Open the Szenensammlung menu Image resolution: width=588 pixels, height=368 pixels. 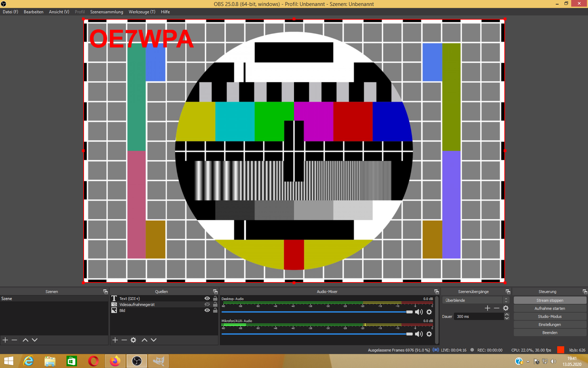click(106, 12)
